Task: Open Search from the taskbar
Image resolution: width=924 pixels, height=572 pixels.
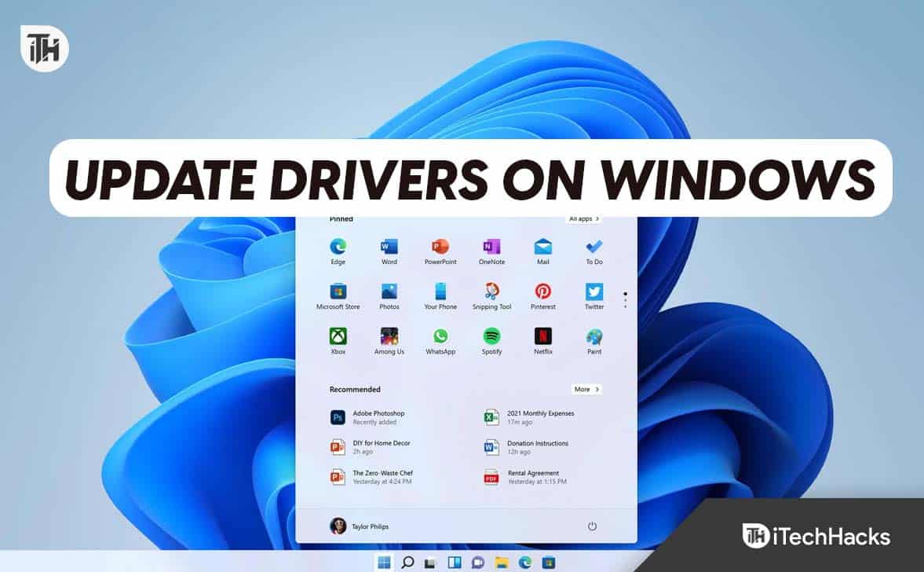Action: click(407, 563)
